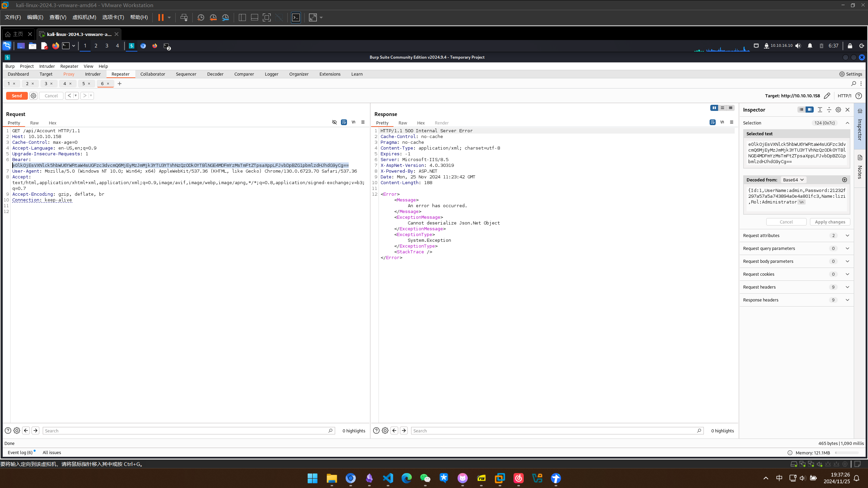The image size is (868, 488).
Task: Open Inspector settings gear icon
Action: (838, 110)
